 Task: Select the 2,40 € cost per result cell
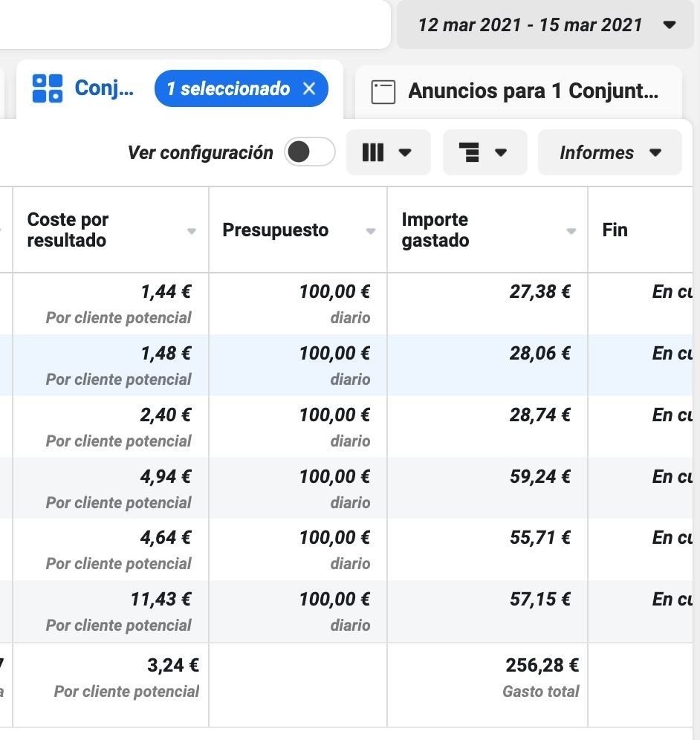point(111,426)
